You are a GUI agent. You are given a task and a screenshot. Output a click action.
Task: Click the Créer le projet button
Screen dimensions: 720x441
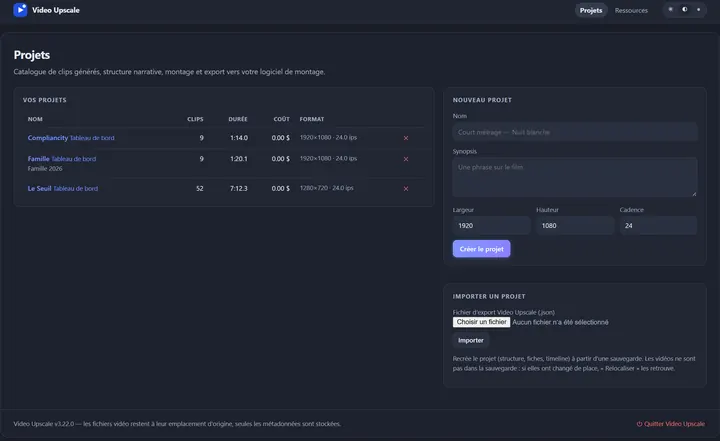point(481,249)
